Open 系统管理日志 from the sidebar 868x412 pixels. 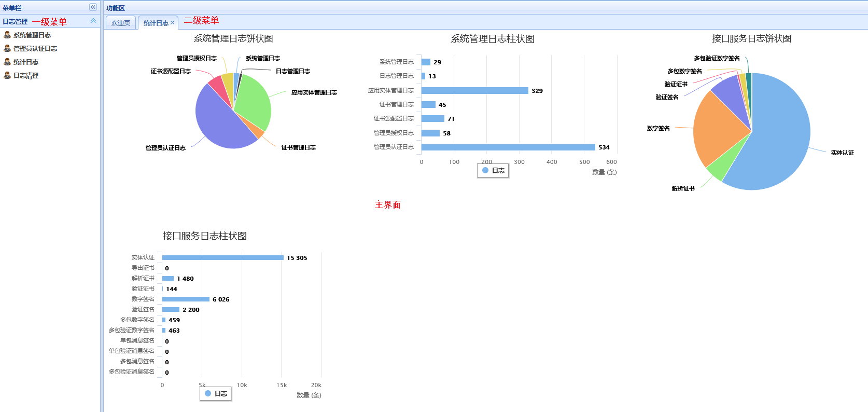tap(32, 35)
